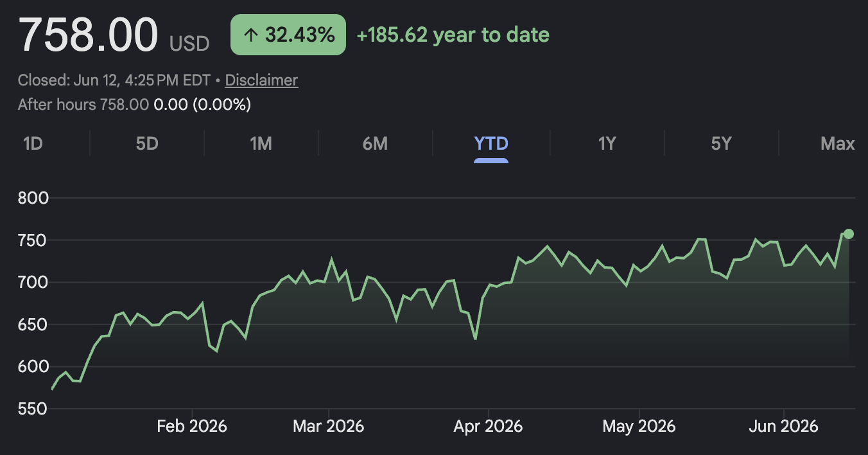
Task: Click the Mar 2026 x-axis label
Action: pyautogui.click(x=329, y=426)
